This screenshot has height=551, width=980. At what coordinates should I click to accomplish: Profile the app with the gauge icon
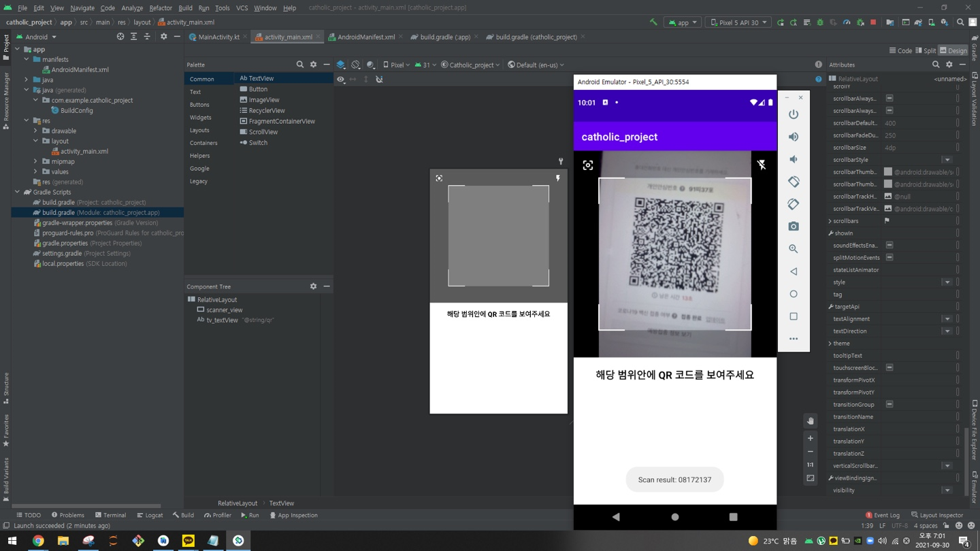[847, 22]
